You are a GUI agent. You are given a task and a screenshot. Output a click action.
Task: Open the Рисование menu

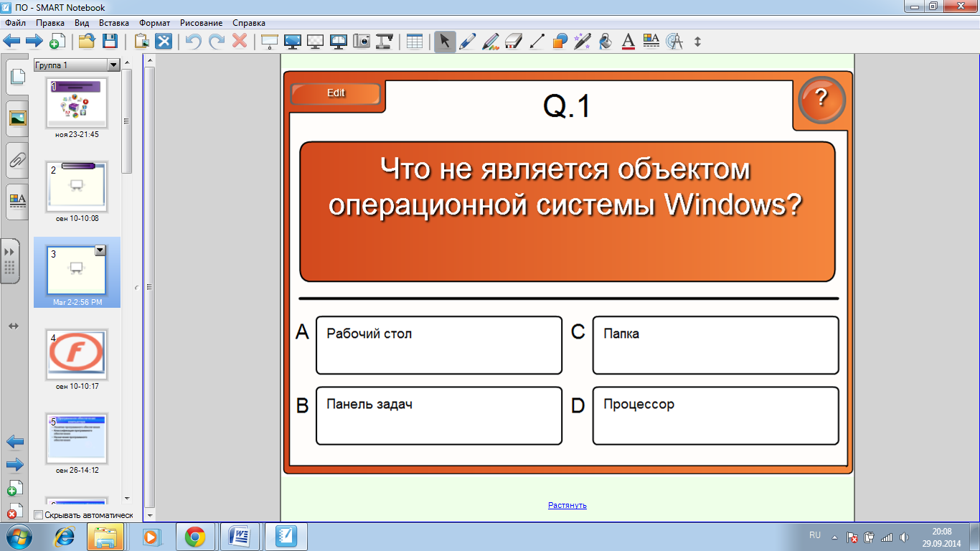202,23
